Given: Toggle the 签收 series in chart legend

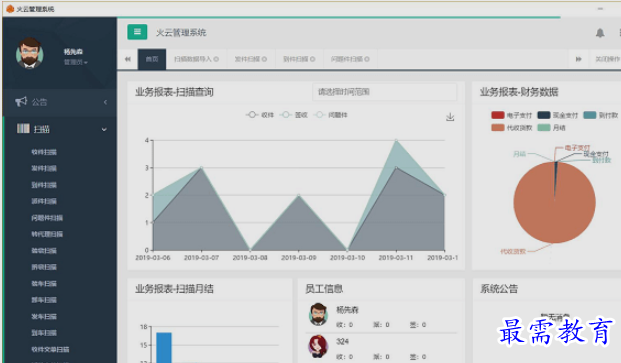Looking at the screenshot, I should pos(293,115).
